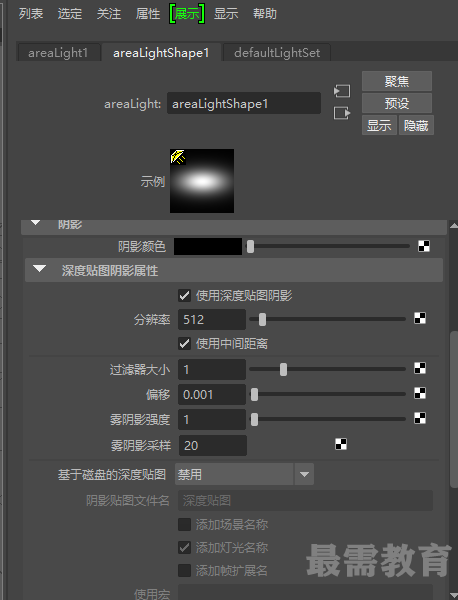Toggle 添加场景名称 checkbox
Viewport: 458px width, 600px height.
pyautogui.click(x=184, y=524)
